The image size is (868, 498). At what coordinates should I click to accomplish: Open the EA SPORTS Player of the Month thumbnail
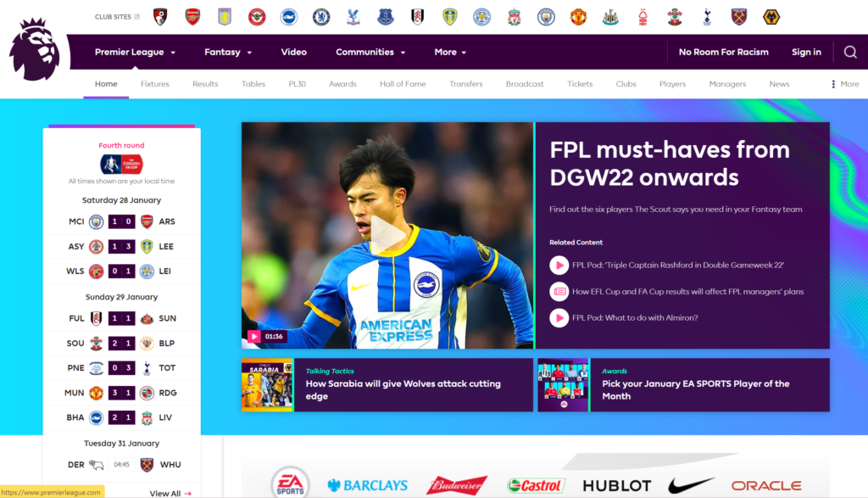(564, 385)
